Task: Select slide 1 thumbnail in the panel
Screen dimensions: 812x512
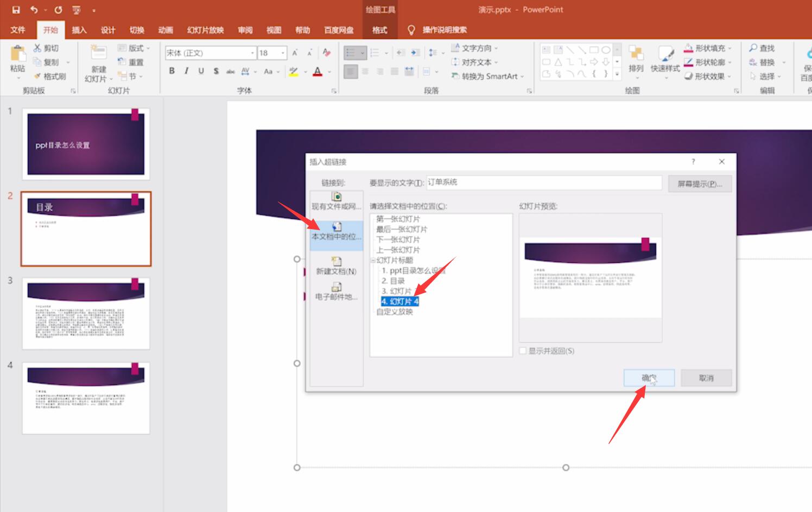Action: coord(86,144)
